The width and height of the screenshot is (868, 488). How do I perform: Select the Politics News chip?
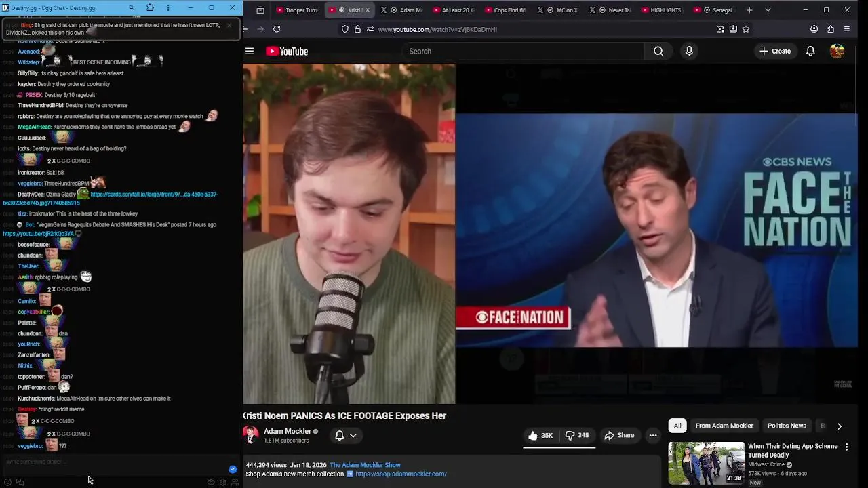787,426
